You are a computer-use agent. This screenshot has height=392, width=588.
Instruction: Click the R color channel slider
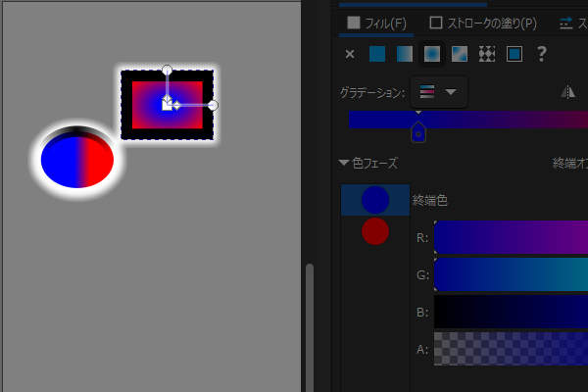coord(511,237)
